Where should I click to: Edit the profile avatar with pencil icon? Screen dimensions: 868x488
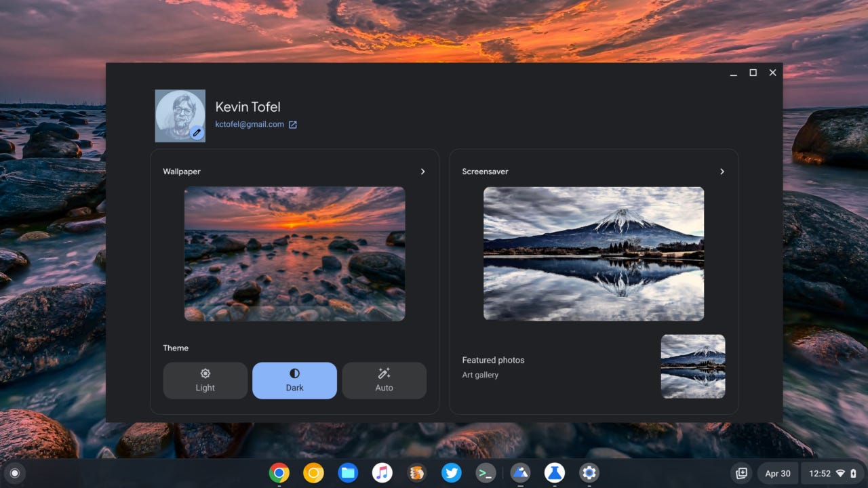197,134
